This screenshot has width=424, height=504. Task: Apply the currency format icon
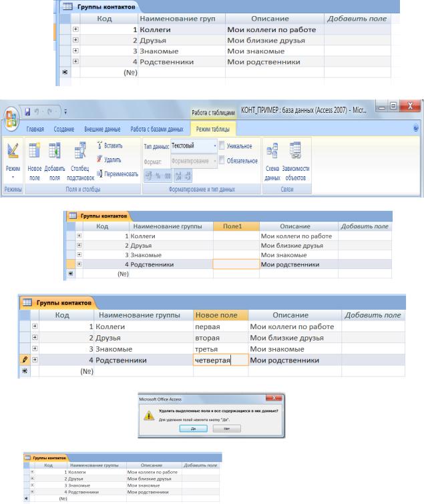(148, 176)
